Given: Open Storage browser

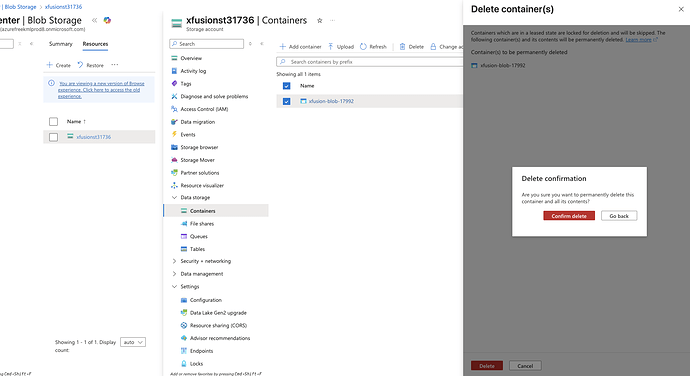Looking at the screenshot, I should 199,147.
